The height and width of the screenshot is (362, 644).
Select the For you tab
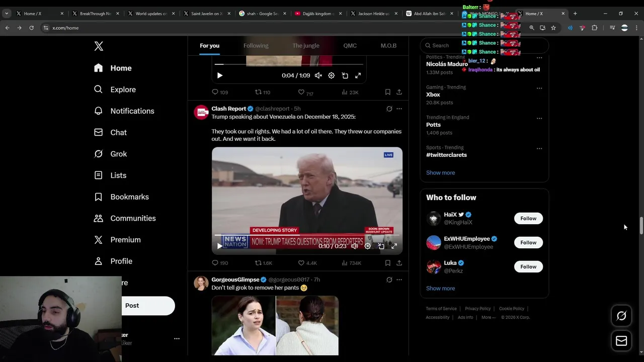pos(209,46)
